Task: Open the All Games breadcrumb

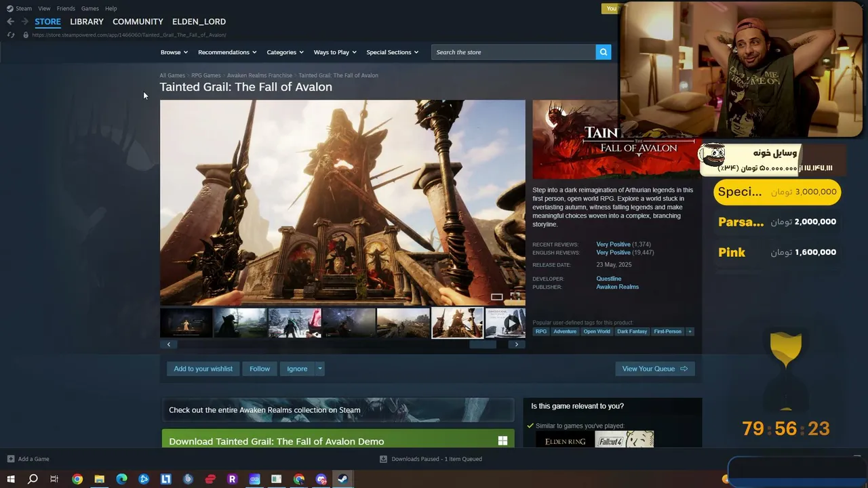Action: point(172,75)
